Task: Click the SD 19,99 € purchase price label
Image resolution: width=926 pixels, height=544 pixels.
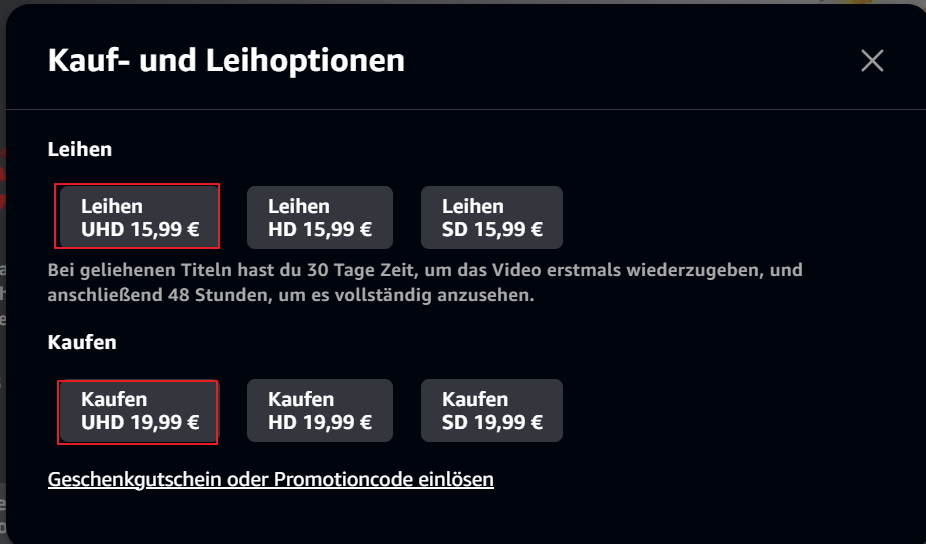Action: [492, 422]
